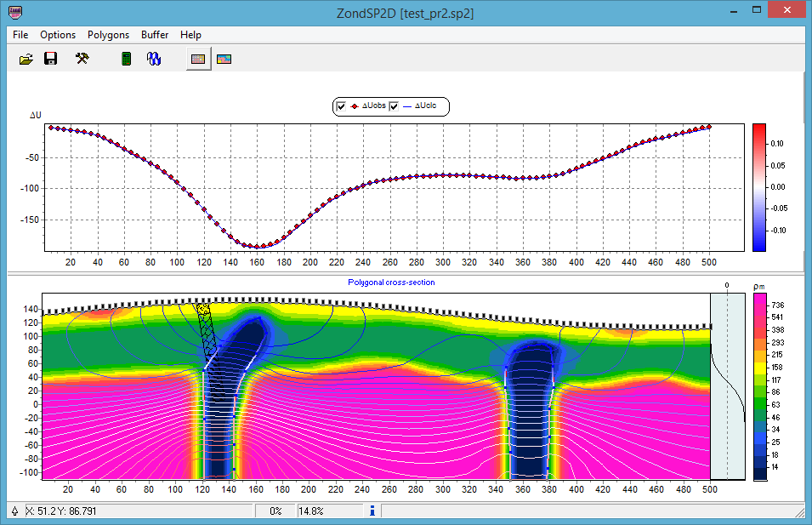Click the arrow icon in the status bar

pos(14,511)
